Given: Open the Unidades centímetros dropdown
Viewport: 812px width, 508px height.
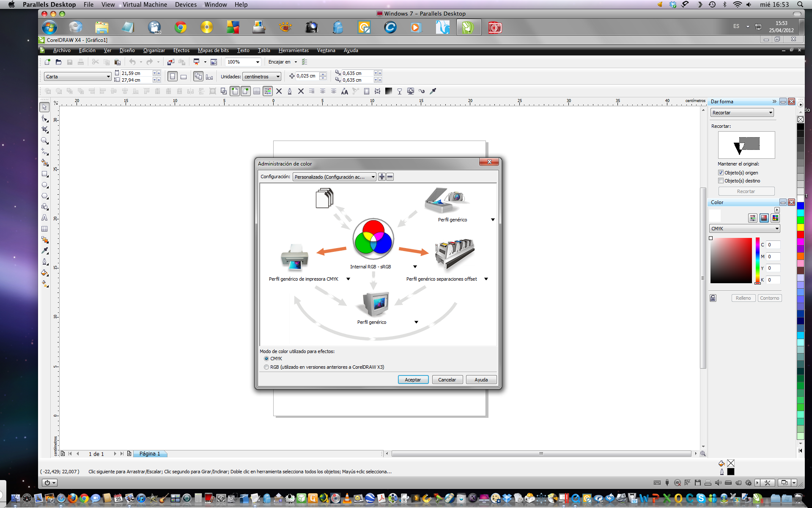Looking at the screenshot, I should (262, 77).
